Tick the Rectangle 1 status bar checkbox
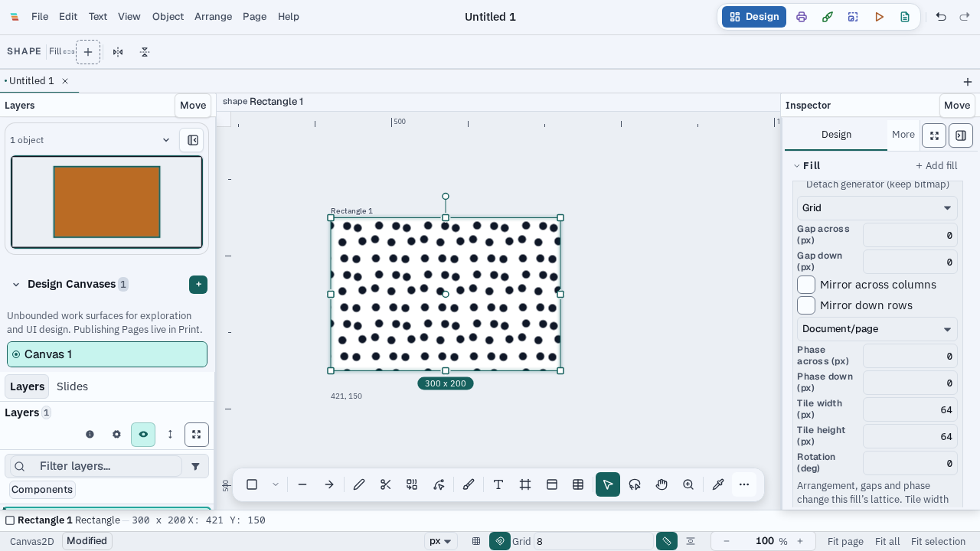This screenshot has height=551, width=980. [x=10, y=520]
